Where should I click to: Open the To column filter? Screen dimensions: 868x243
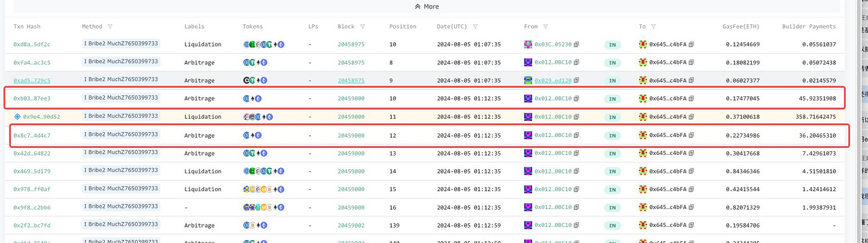click(x=653, y=27)
